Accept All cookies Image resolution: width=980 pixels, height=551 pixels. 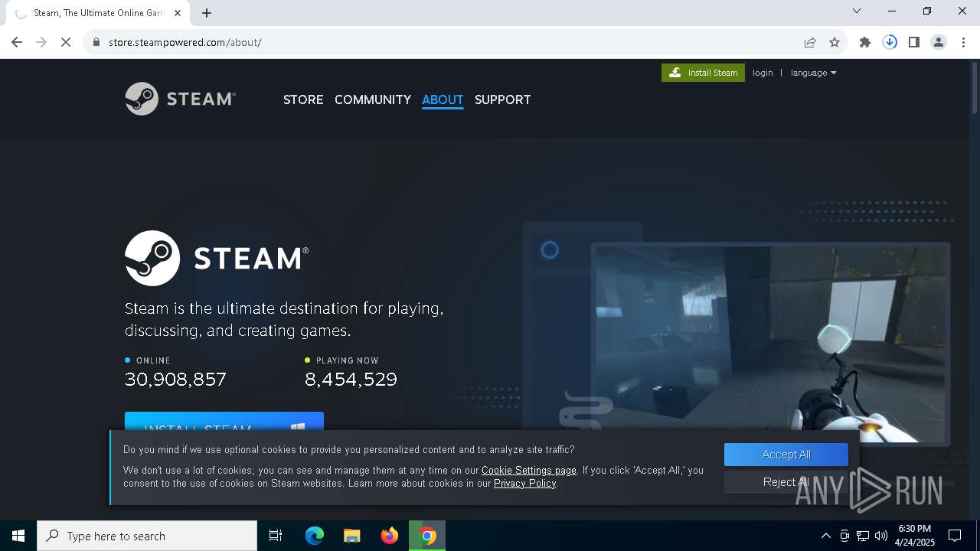[x=786, y=455]
